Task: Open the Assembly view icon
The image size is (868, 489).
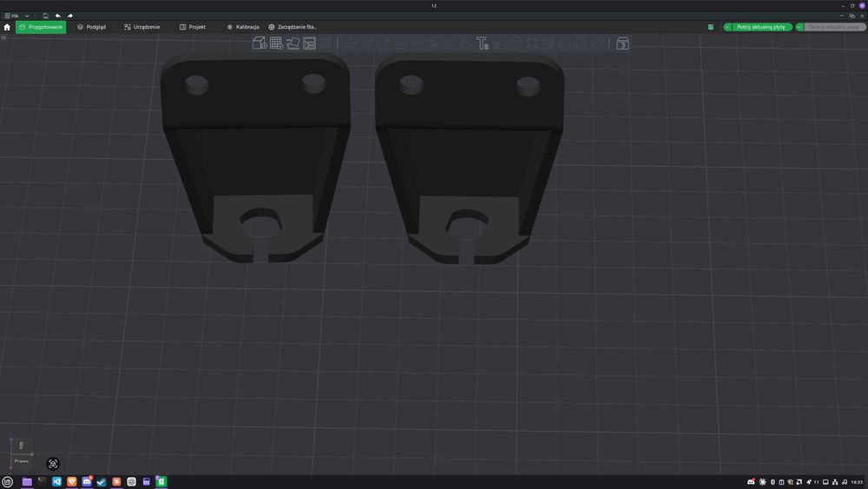Action: point(622,43)
